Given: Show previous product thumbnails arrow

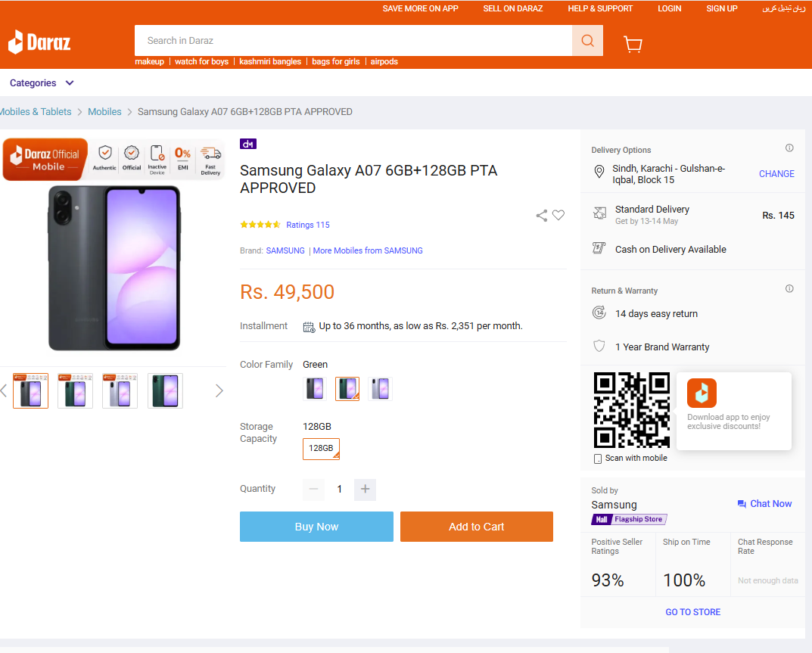Looking at the screenshot, I should point(4,391).
